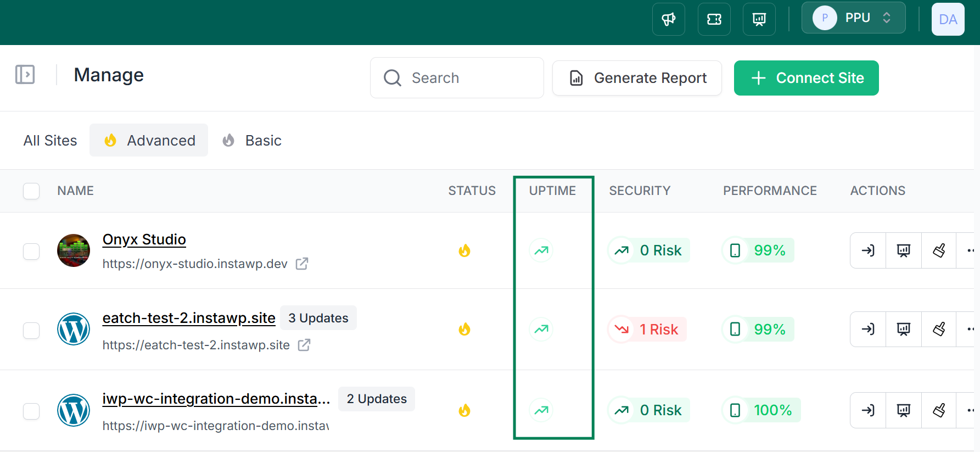The image size is (980, 452).
Task: Click the Connect Site button
Action: 806,78
